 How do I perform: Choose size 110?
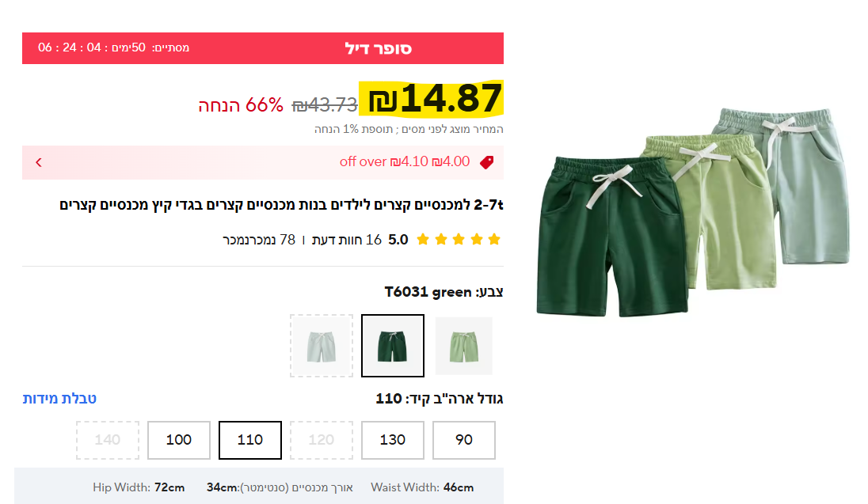(x=250, y=440)
